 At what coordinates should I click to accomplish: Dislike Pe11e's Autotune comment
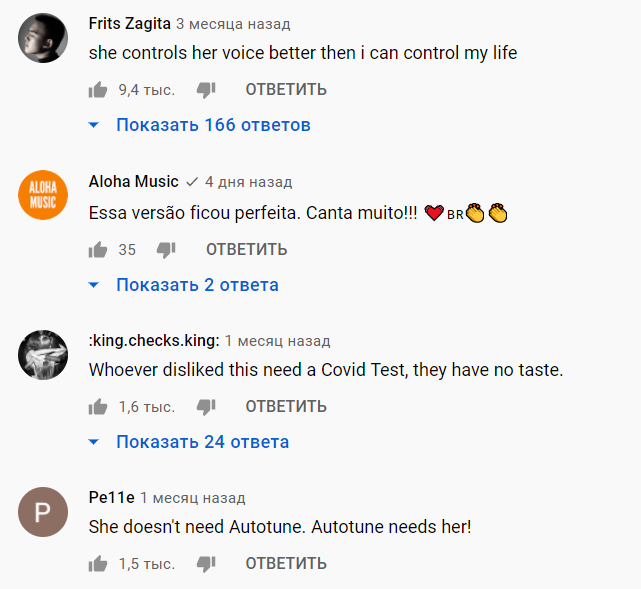click(x=206, y=564)
